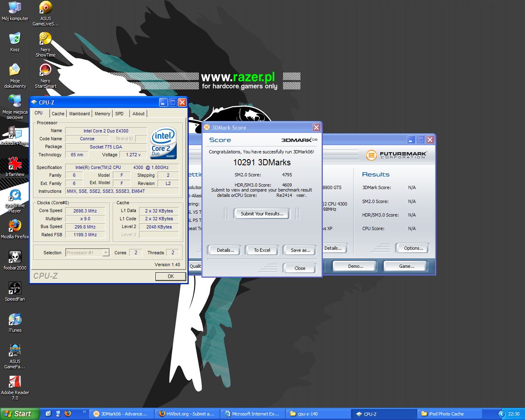Viewport: 525px width, 420px height.
Task: Click the Windows Start button
Action: (20, 414)
